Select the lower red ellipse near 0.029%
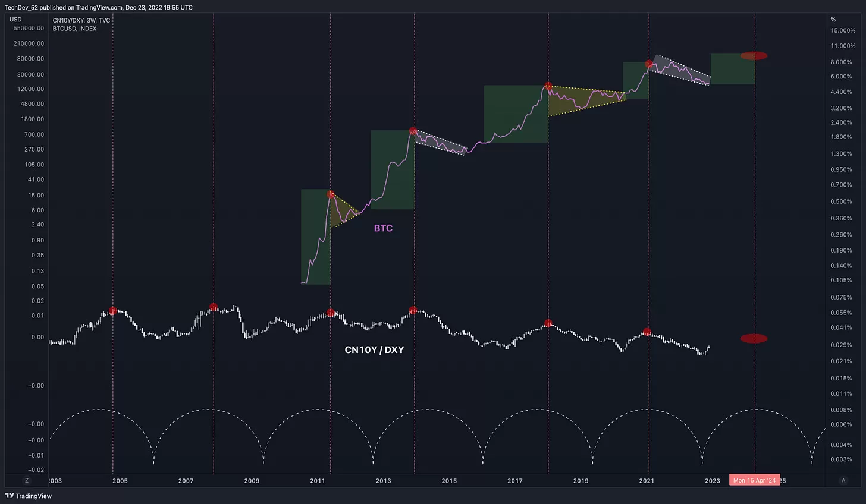Viewport: 866px width, 504px height. (754, 339)
